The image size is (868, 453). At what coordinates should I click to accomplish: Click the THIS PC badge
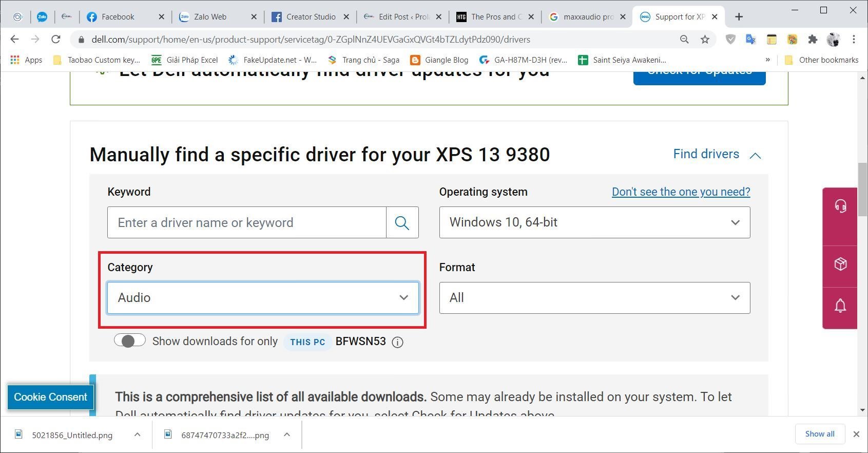307,342
